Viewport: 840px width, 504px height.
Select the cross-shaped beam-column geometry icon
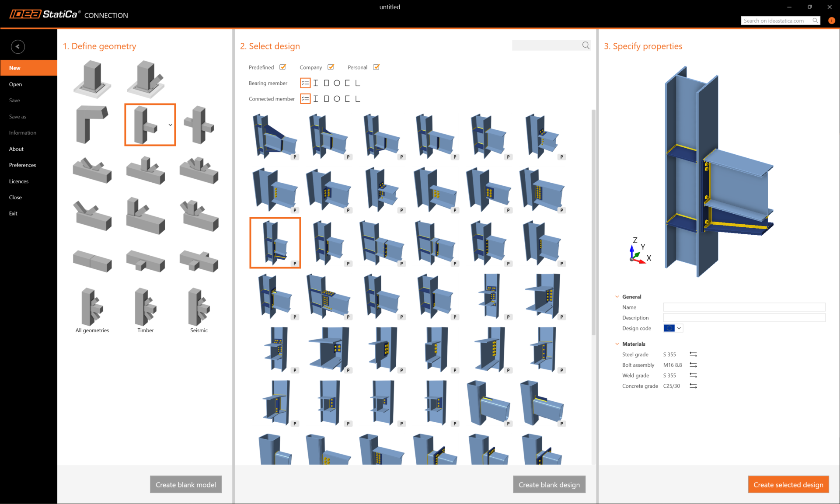(199, 125)
